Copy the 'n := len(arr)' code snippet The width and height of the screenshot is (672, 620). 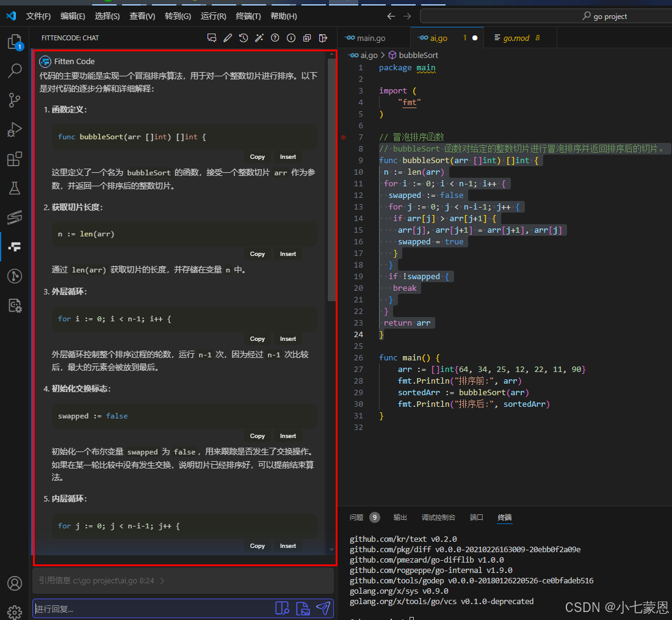pos(258,254)
